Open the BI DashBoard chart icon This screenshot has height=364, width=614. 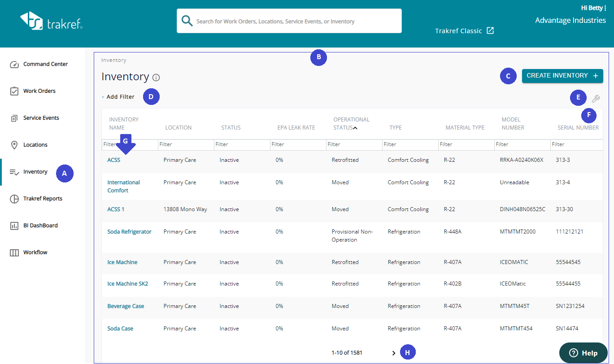click(x=14, y=225)
